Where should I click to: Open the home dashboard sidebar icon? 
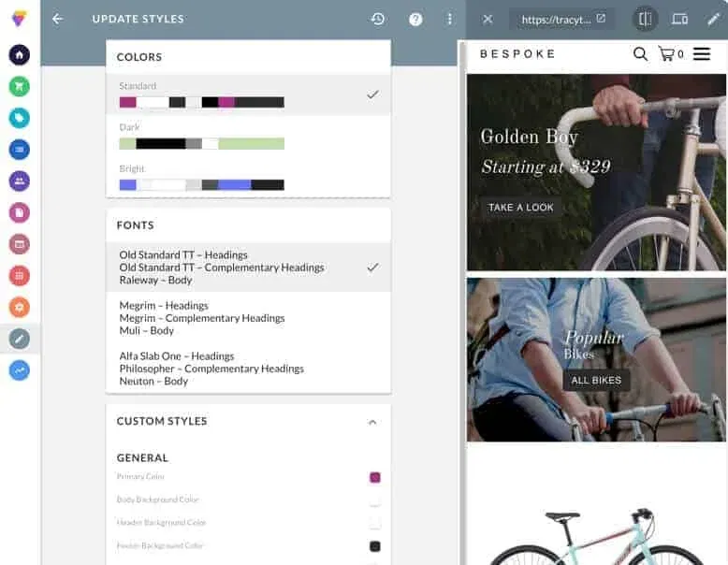click(20, 54)
